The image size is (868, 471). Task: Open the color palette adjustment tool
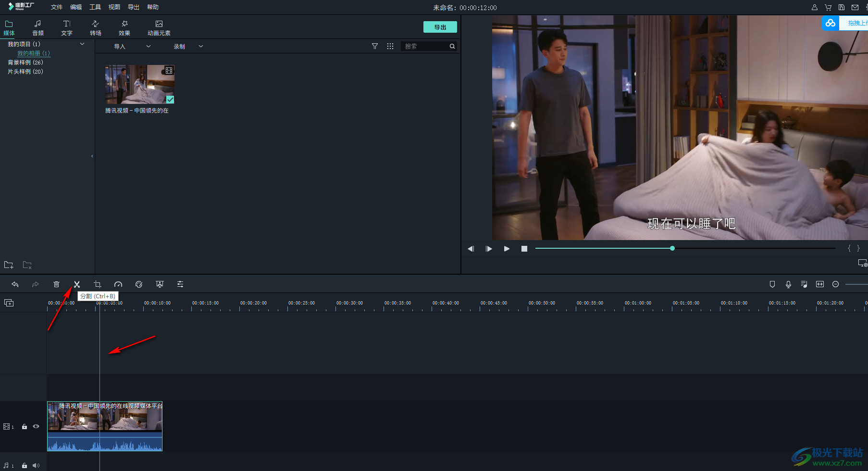[x=139, y=284]
